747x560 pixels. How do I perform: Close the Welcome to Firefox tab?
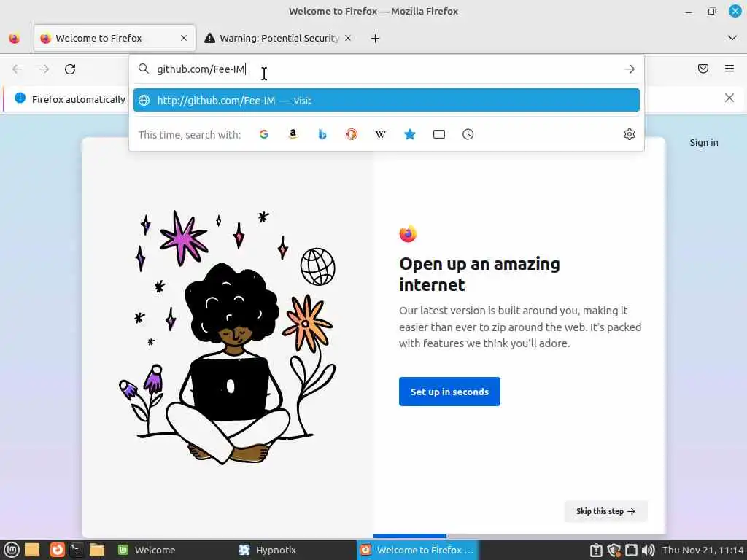tap(183, 38)
